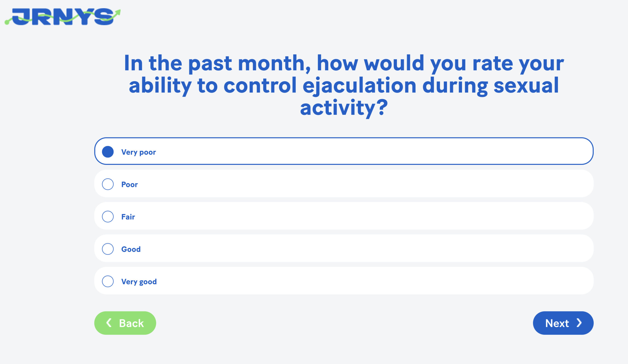
Task: Click the 'Very poor' label text
Action: coord(139,152)
